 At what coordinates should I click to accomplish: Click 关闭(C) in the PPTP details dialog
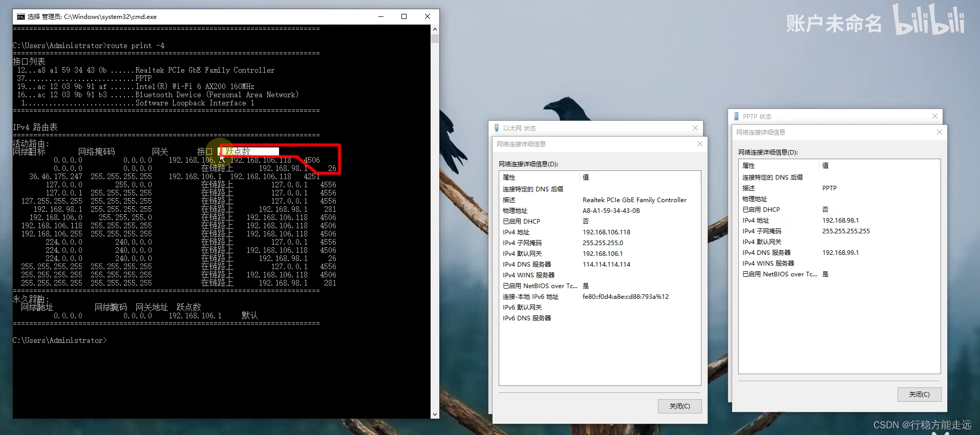coord(919,394)
